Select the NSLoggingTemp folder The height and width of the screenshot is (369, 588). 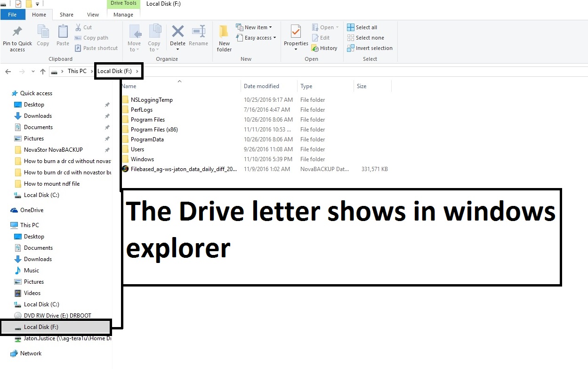[152, 100]
